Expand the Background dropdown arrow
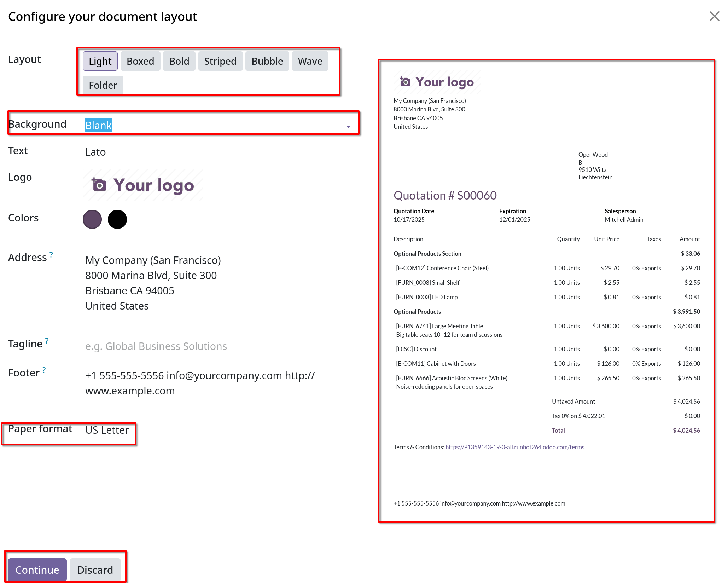728x583 pixels. [348, 126]
